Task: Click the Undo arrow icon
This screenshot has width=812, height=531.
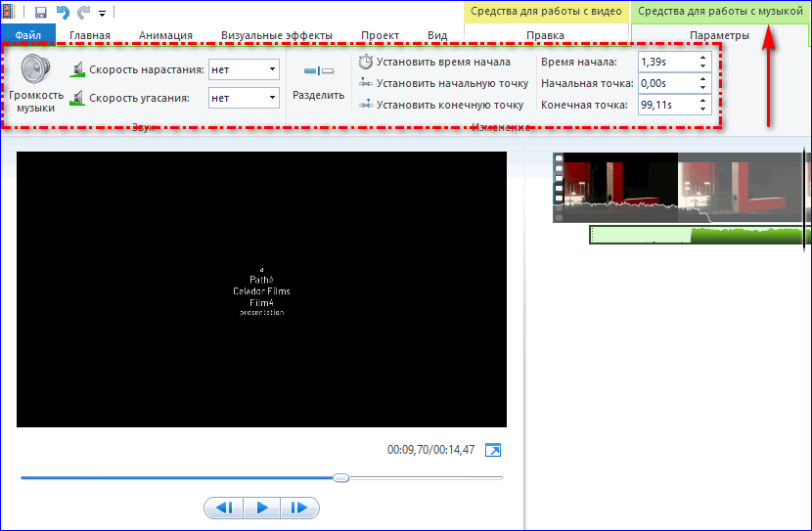Action: (62, 13)
